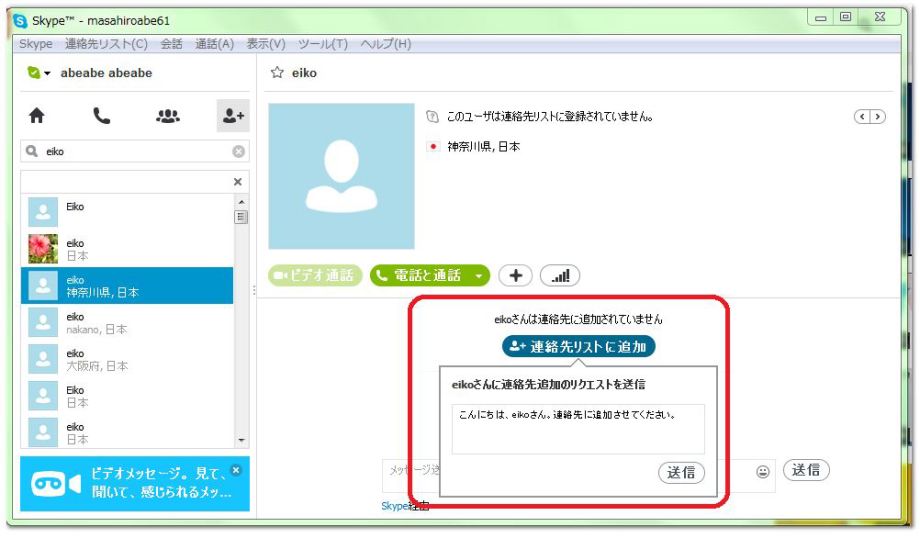Viewport: 920px width, 538px height.
Task: Click the search box with eiko
Action: click(x=135, y=151)
